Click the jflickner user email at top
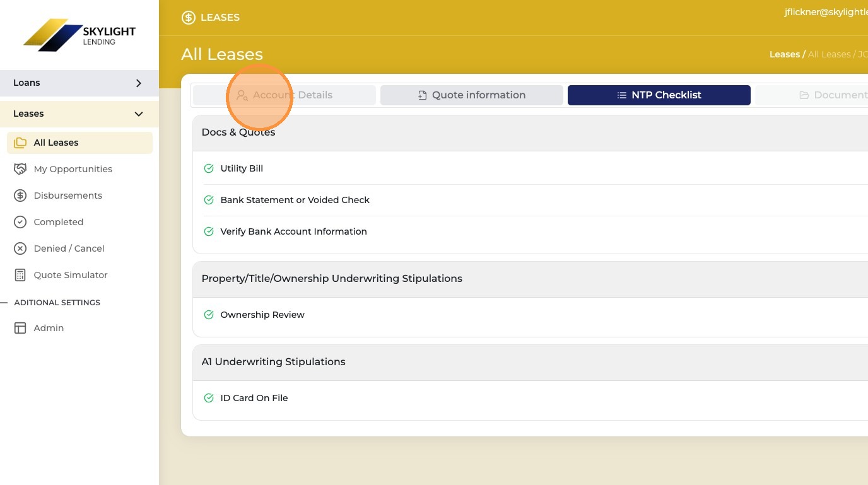The width and height of the screenshot is (868, 485). coord(826,12)
